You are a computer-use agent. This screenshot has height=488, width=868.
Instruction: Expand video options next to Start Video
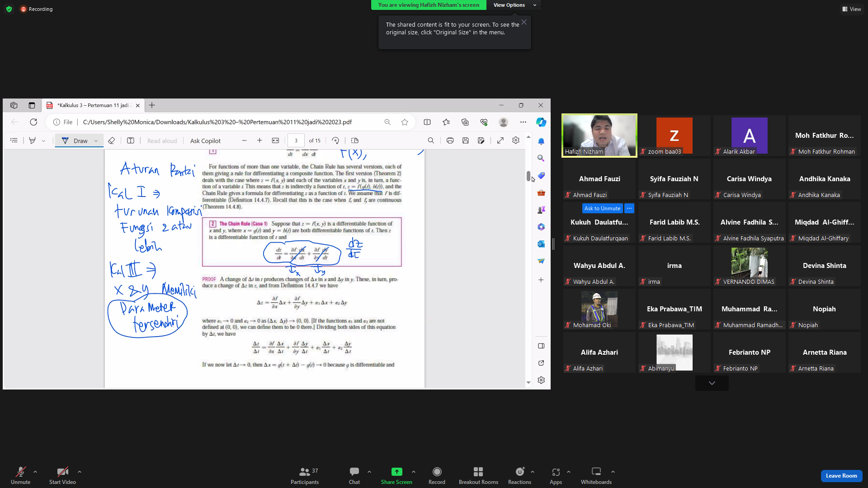(80, 472)
